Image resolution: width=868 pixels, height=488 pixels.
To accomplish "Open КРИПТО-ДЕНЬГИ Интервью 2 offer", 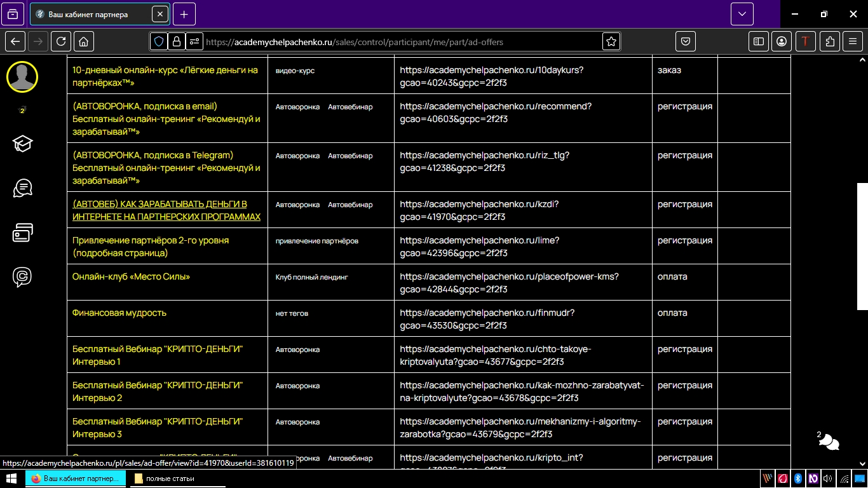I will coord(158,391).
